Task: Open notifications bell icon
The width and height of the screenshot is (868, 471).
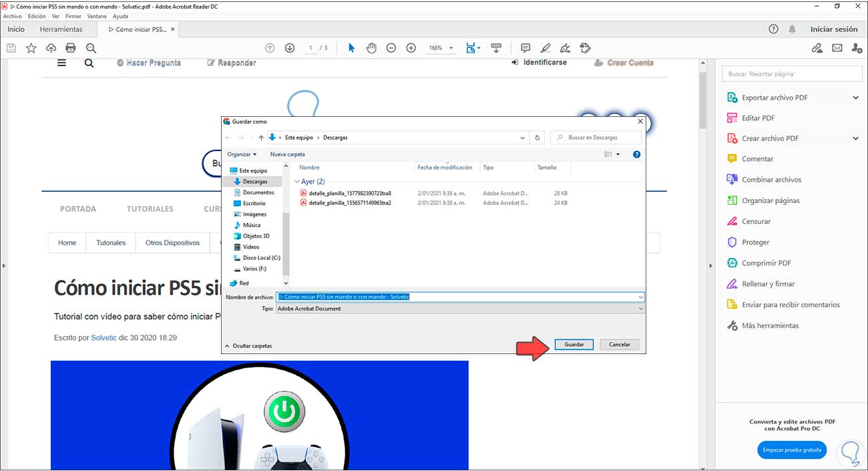Action: (x=793, y=29)
